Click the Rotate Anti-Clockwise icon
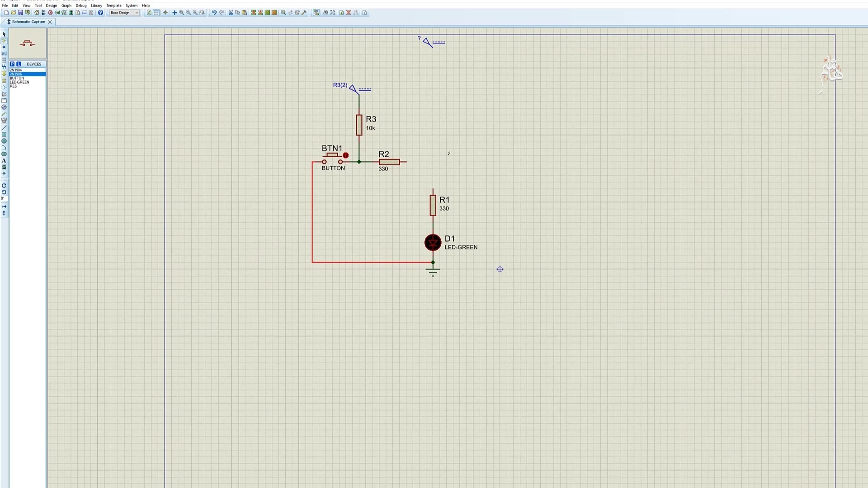The height and width of the screenshot is (488, 868). (x=4, y=192)
